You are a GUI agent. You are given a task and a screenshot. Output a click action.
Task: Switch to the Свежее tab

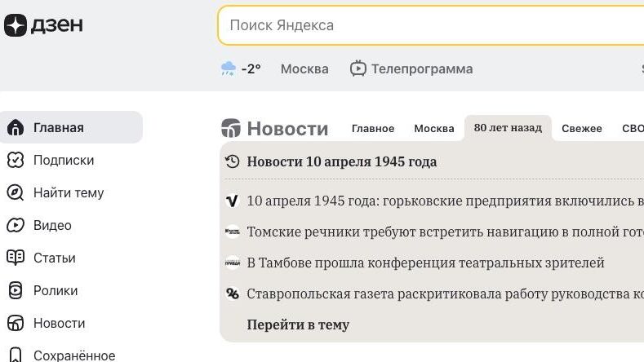582,128
